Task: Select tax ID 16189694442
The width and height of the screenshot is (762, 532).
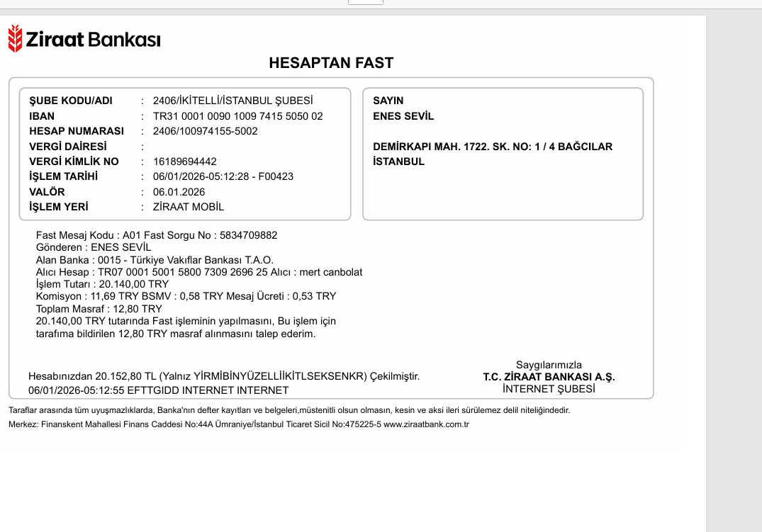Action: (185, 162)
